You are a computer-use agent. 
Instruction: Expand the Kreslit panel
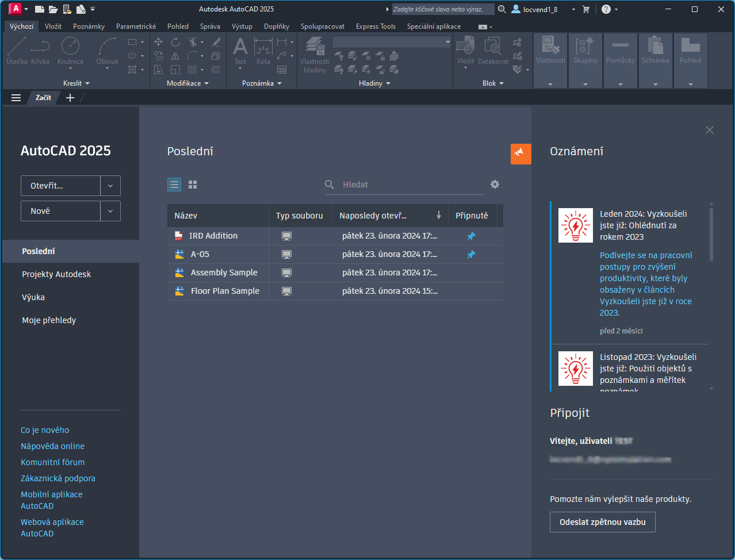[76, 83]
